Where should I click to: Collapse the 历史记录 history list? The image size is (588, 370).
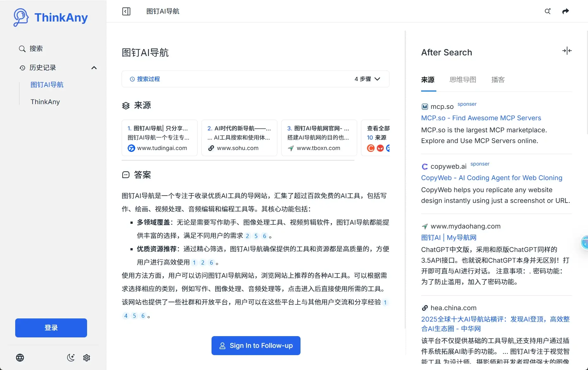pyautogui.click(x=94, y=68)
